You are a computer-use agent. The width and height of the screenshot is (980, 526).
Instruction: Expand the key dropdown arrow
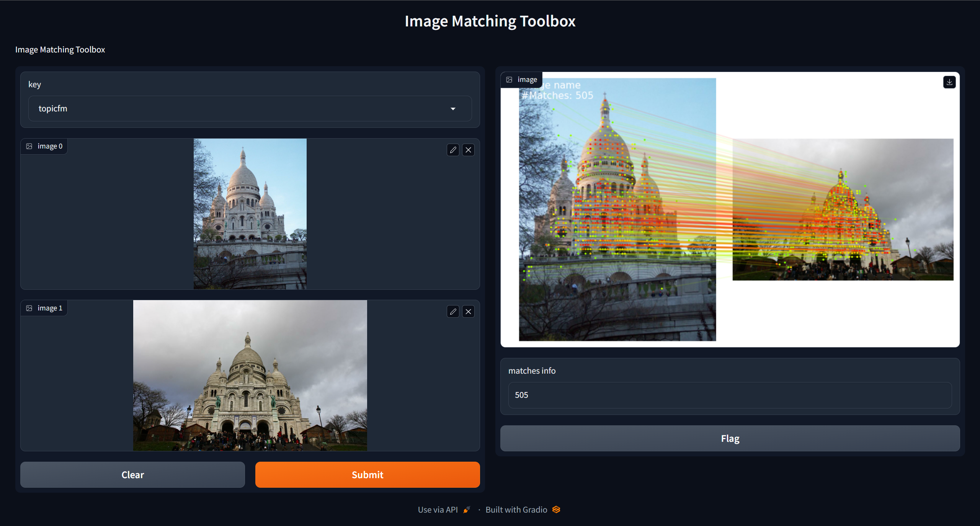click(453, 109)
